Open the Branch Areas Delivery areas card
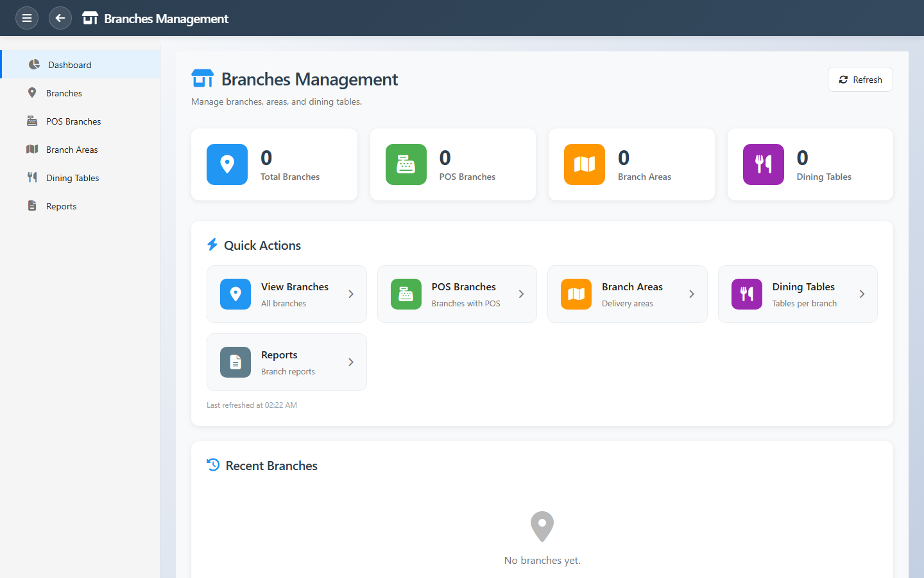This screenshot has width=924, height=578. coord(626,294)
